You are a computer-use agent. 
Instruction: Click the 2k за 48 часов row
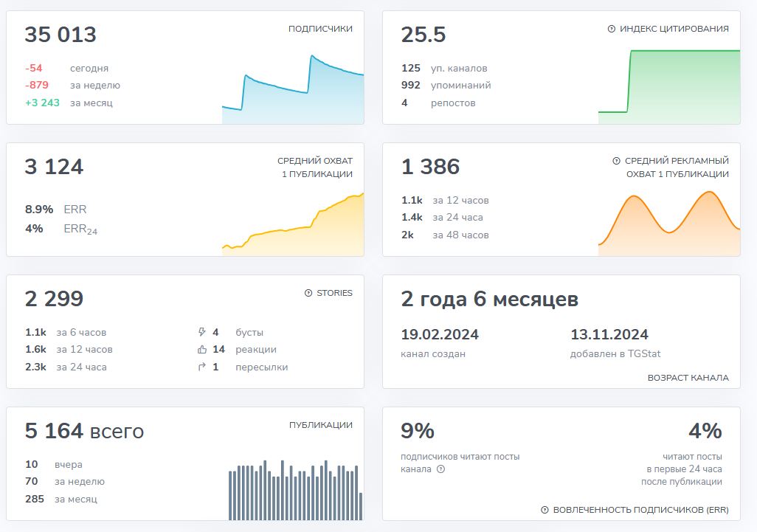pyautogui.click(x=445, y=235)
